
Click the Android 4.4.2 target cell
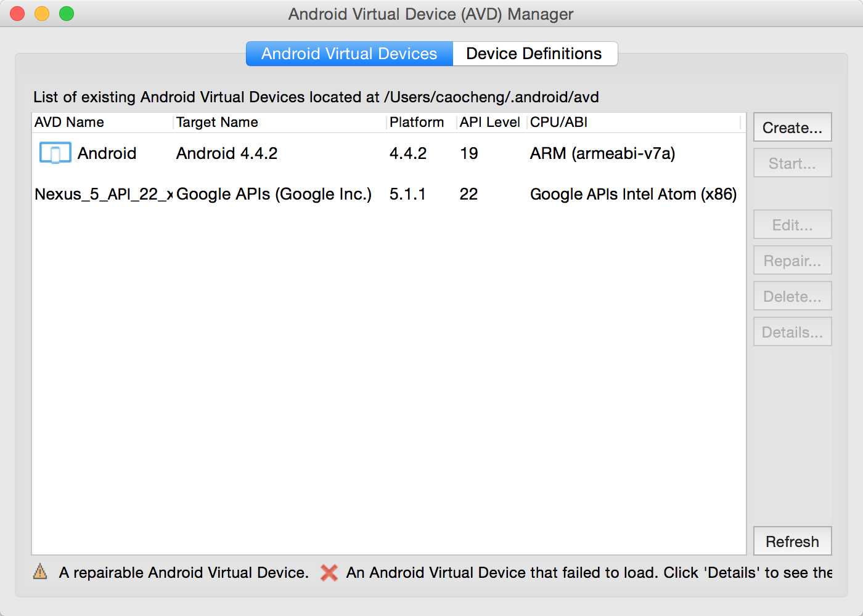coord(227,153)
